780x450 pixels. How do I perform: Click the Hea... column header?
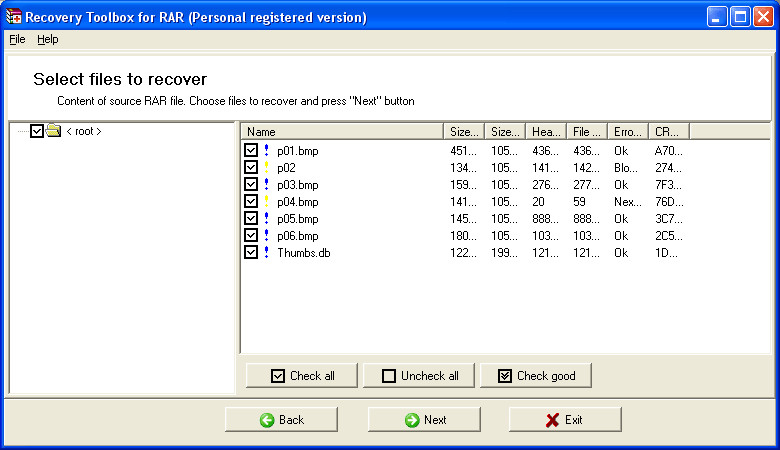(546, 132)
